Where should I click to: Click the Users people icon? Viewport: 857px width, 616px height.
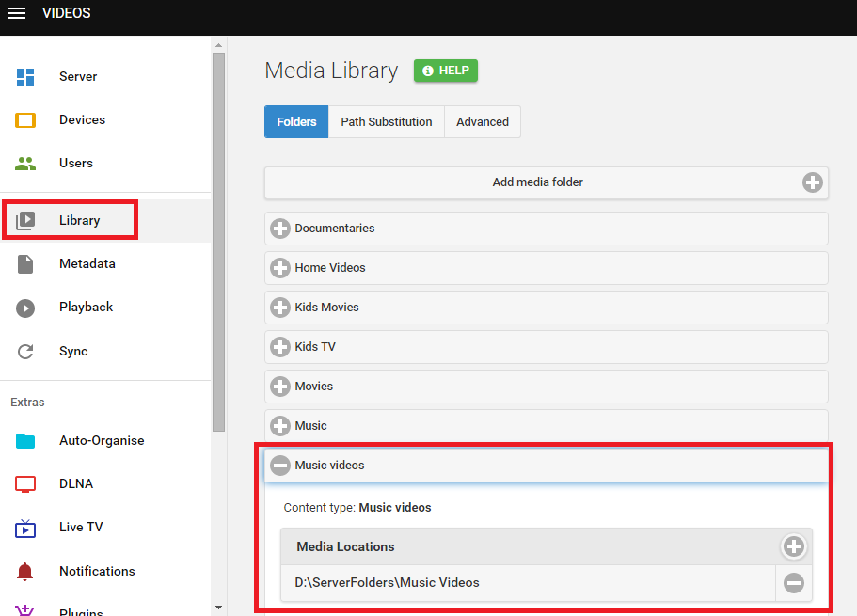[x=25, y=164]
